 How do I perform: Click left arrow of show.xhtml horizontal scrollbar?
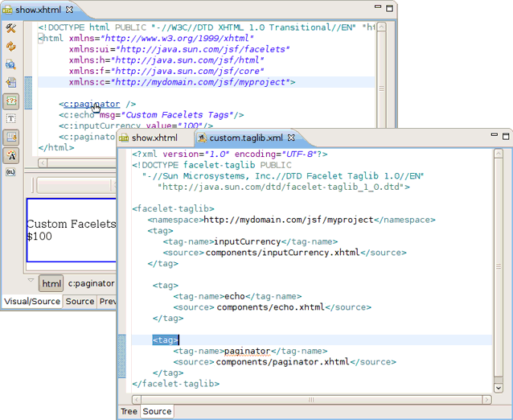[43, 163]
